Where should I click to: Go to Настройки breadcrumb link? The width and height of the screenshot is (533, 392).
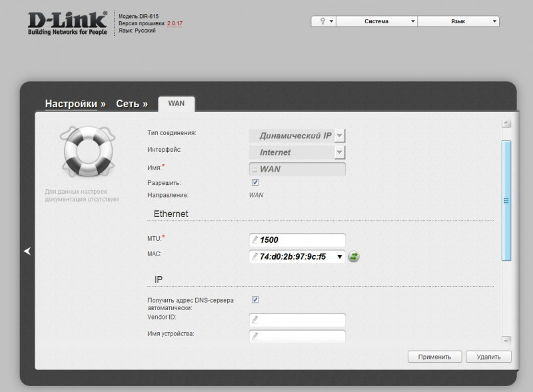tap(75, 104)
